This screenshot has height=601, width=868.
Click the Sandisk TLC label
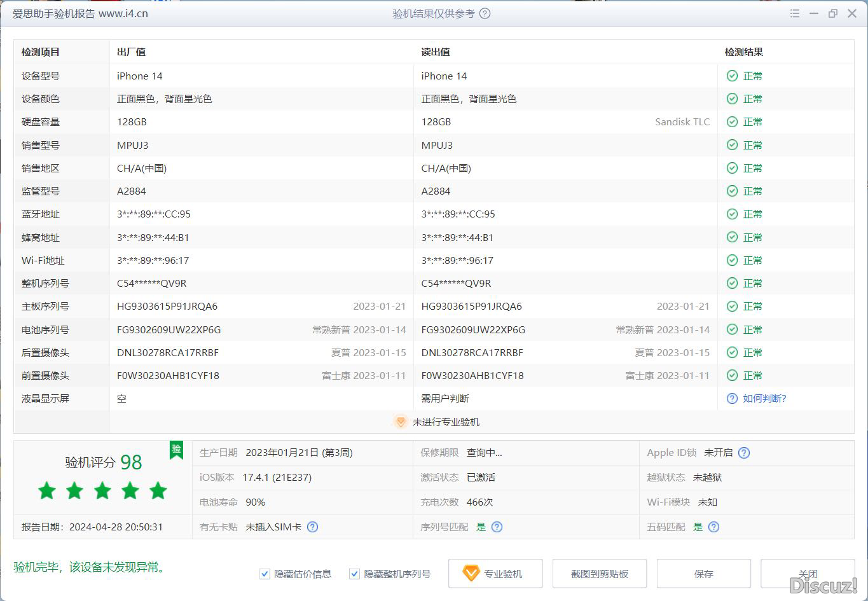pos(682,121)
